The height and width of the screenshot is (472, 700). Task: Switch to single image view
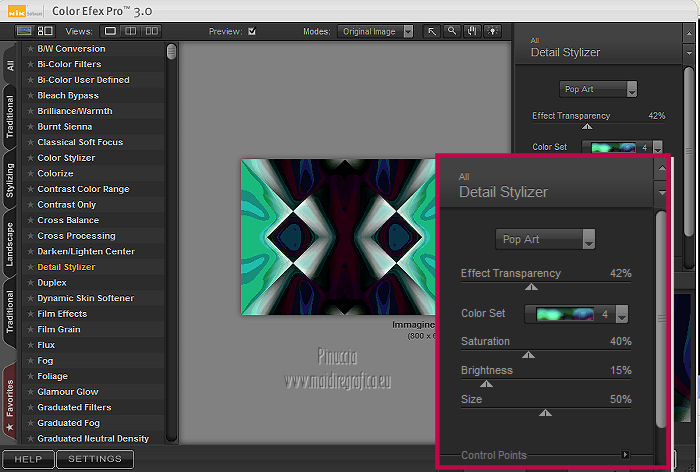click(110, 31)
